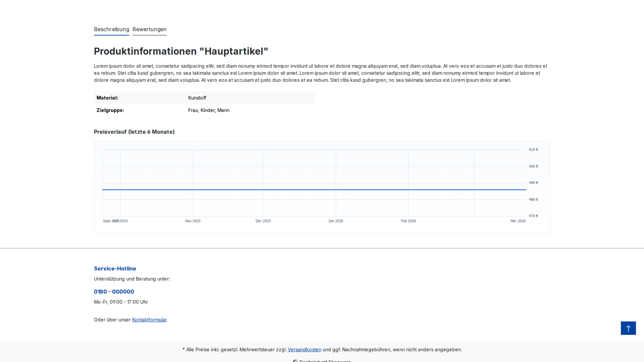The height and width of the screenshot is (362, 644).
Task: Click the Feb 2026 axis label
Action: pyautogui.click(x=408, y=221)
